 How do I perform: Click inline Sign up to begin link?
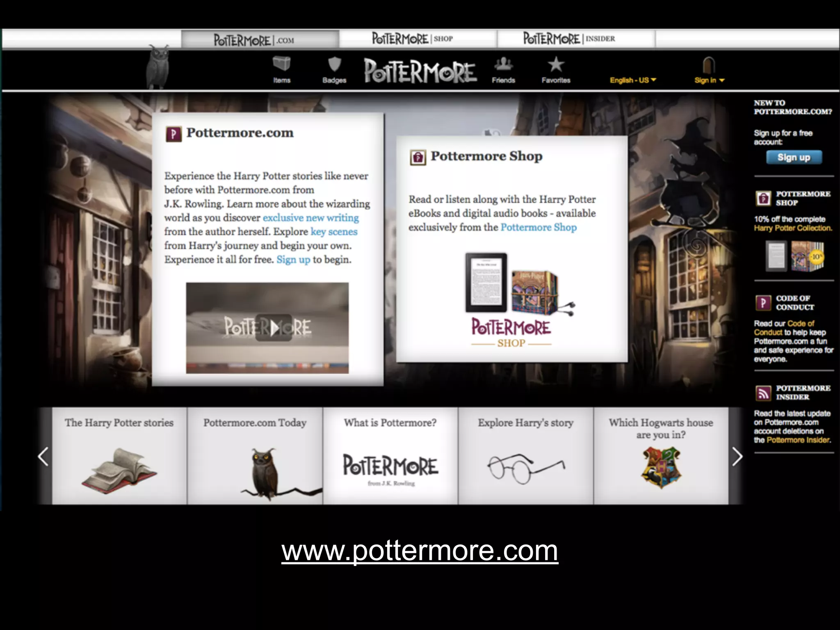pos(293,260)
